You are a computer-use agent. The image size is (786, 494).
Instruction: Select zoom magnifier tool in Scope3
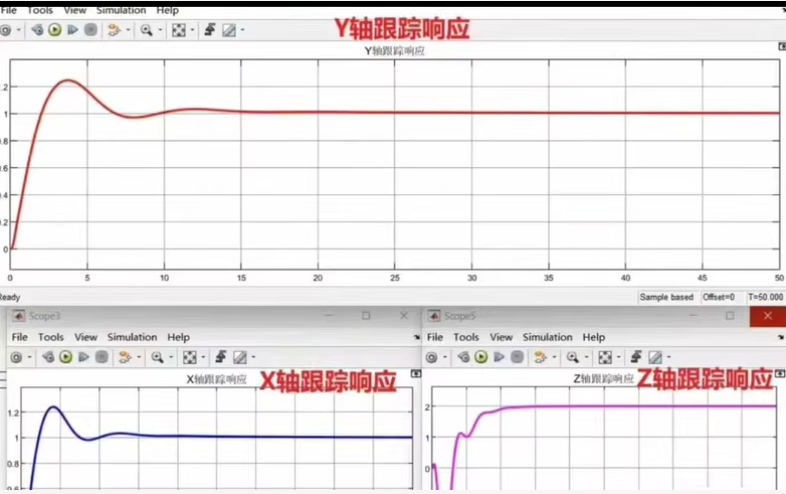(x=157, y=357)
